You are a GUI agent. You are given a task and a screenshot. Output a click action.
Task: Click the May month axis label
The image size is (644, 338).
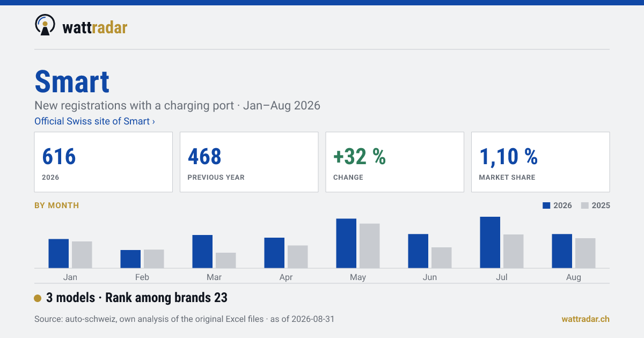click(358, 277)
